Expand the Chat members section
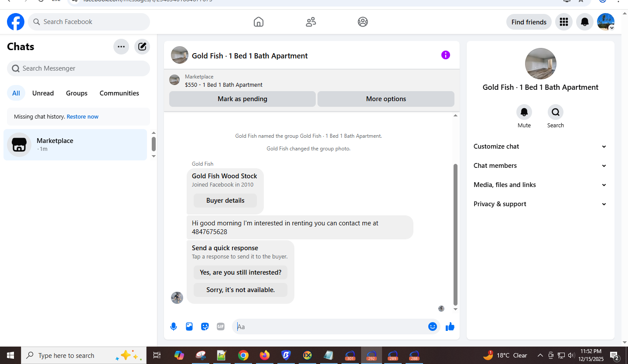This screenshot has height=364, width=628. [x=540, y=166]
